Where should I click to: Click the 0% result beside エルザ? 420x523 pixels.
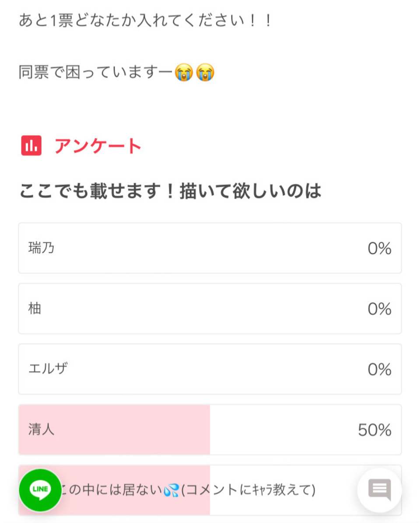point(380,370)
